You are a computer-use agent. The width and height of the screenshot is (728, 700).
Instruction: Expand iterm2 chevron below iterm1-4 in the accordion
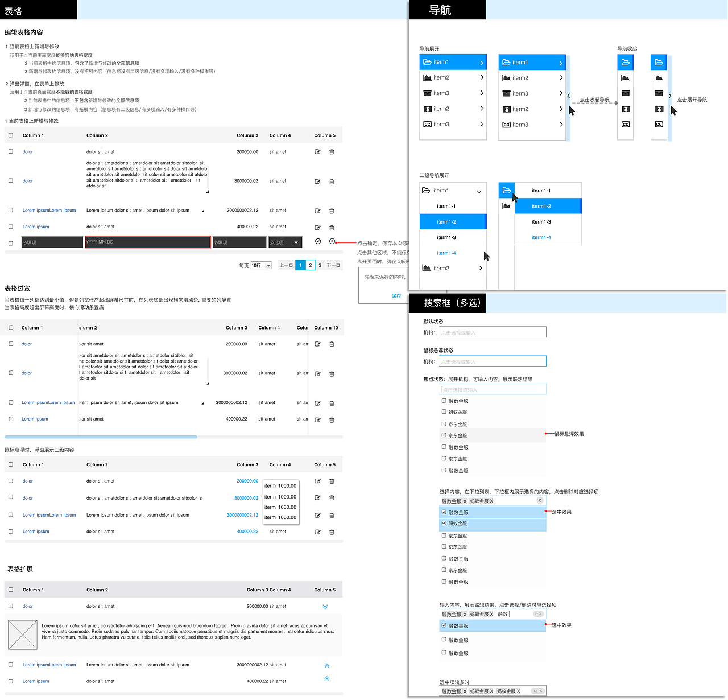(x=481, y=268)
